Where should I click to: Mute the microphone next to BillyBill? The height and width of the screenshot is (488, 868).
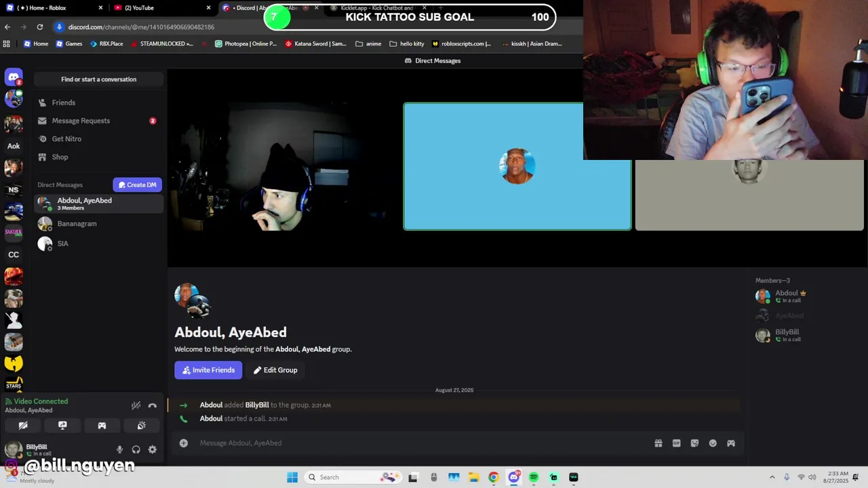tap(119, 449)
